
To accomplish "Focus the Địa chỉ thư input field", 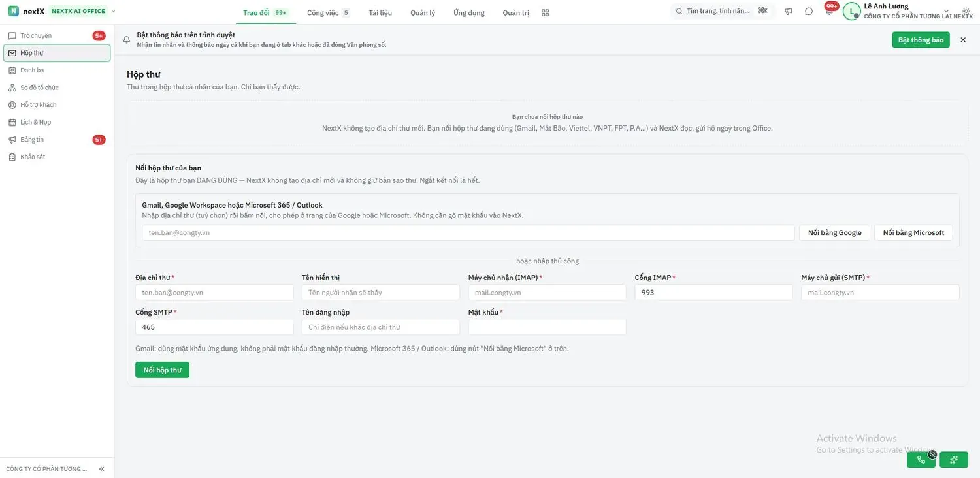I will (214, 293).
